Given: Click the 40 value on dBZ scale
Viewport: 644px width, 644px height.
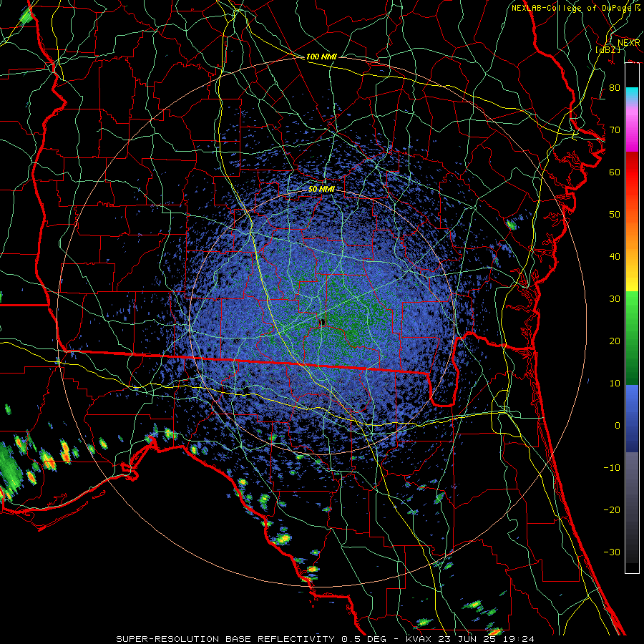Looking at the screenshot, I should pos(615,257).
